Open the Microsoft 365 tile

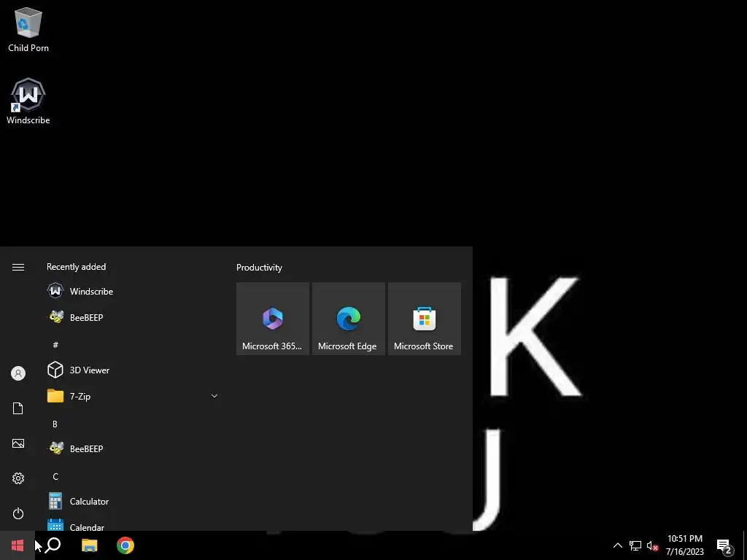point(273,319)
